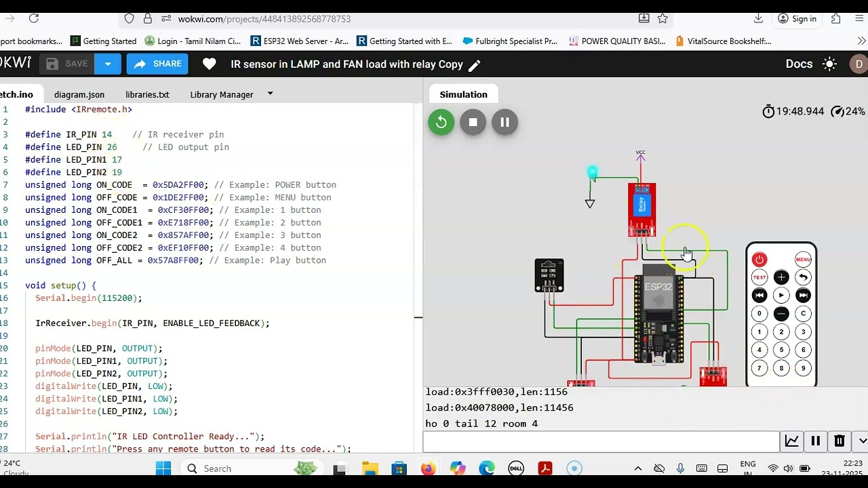Viewport: 868px width, 488px height.
Task: Click the back arrow button on remote
Action: coord(803,277)
